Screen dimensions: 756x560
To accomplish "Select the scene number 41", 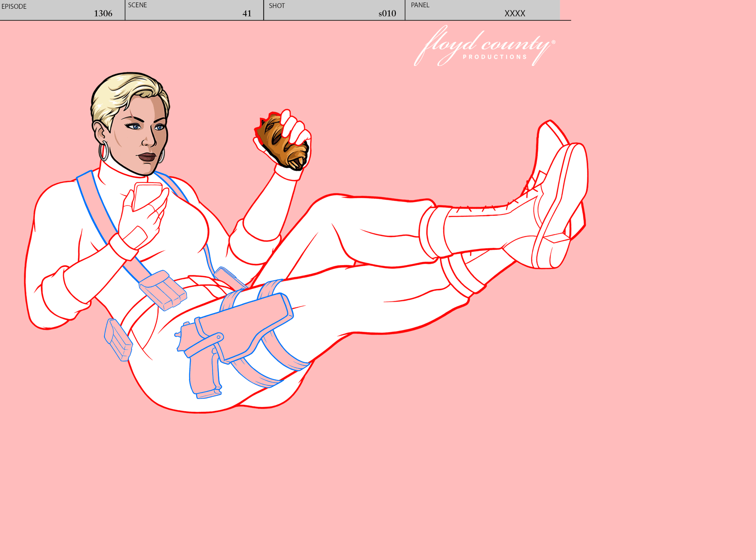I will coord(247,14).
